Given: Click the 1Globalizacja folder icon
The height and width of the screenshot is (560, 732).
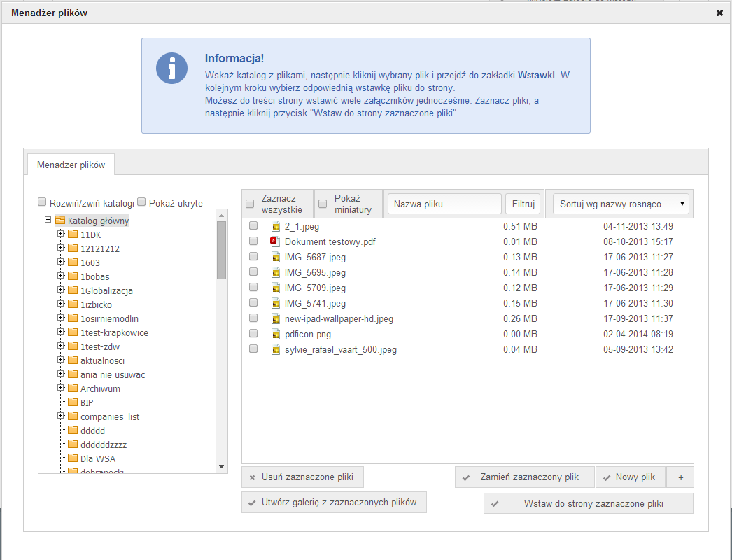Looking at the screenshot, I should 73,290.
